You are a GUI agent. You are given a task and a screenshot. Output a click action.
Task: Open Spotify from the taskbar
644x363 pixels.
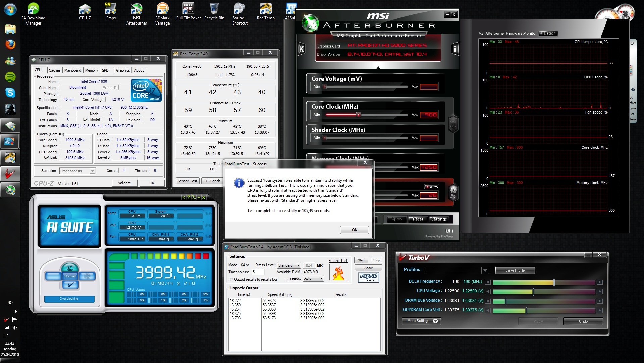tap(10, 77)
